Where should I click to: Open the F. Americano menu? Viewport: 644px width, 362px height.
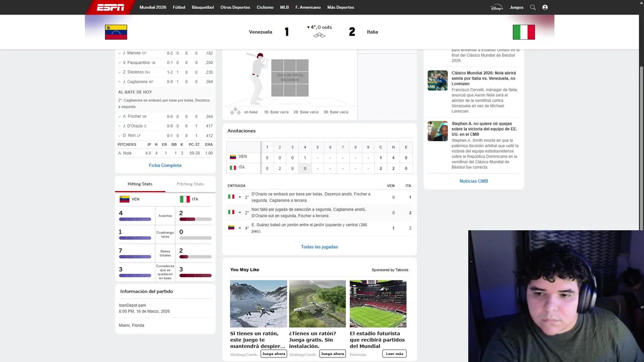click(308, 8)
